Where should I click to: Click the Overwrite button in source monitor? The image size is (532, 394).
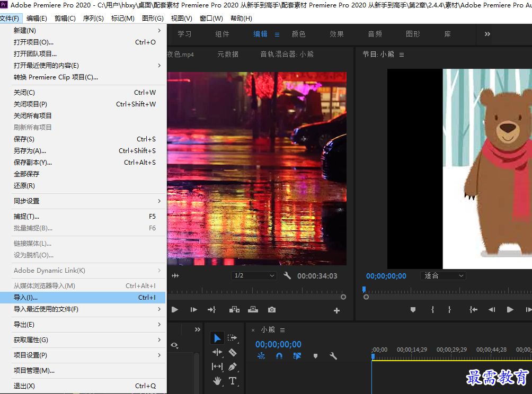[x=253, y=310]
